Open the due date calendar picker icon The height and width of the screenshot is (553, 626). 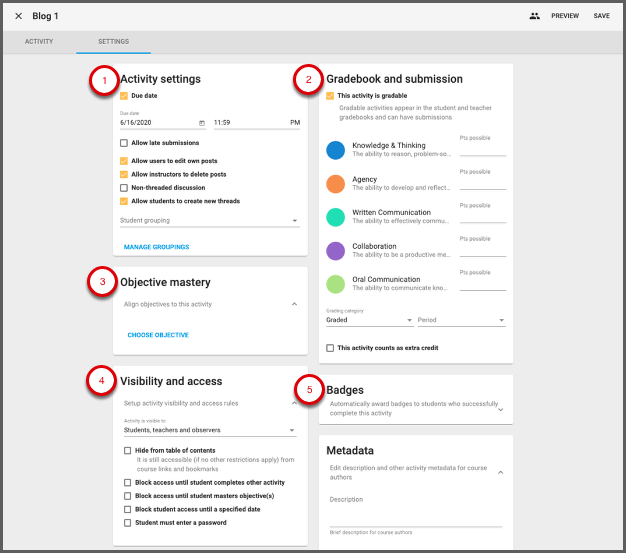(202, 123)
